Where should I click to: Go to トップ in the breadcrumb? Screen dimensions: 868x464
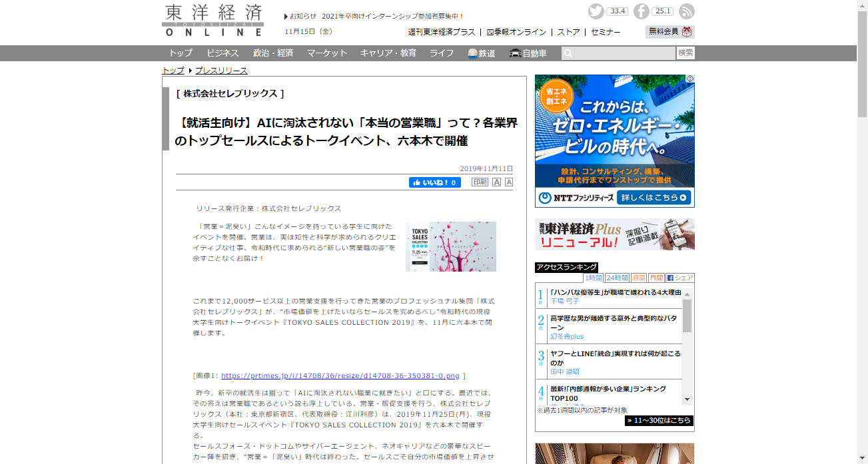pos(173,71)
